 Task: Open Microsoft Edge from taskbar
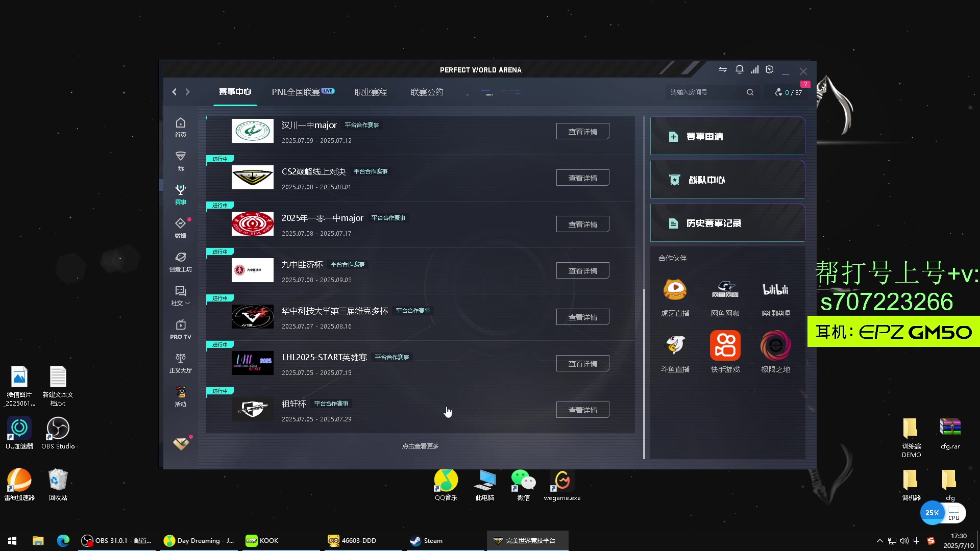pos(63,541)
